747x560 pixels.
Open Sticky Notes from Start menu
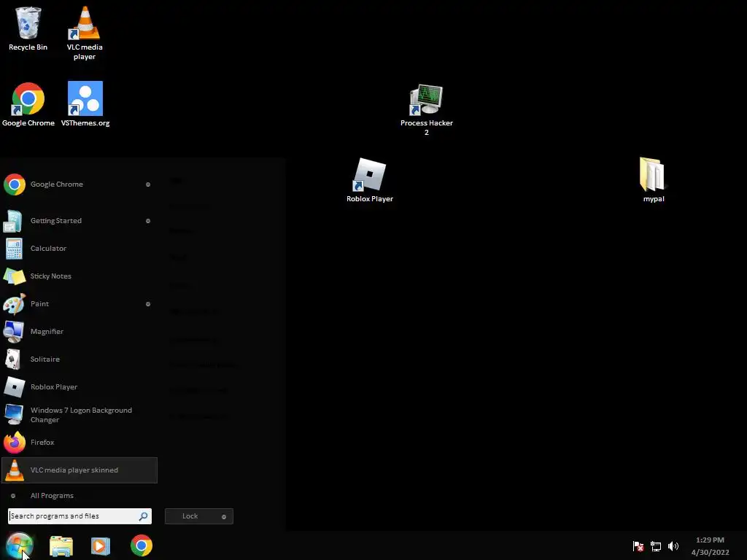[x=80, y=276]
